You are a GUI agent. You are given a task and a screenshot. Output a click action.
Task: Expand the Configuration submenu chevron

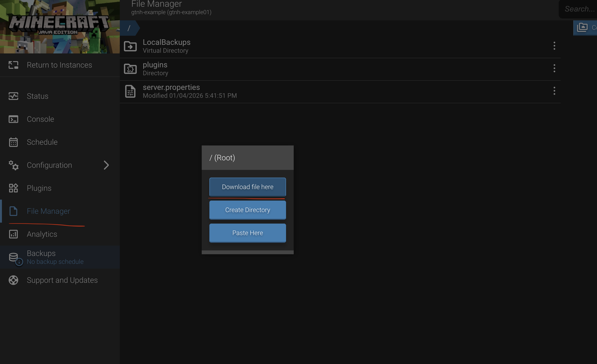coord(106,165)
